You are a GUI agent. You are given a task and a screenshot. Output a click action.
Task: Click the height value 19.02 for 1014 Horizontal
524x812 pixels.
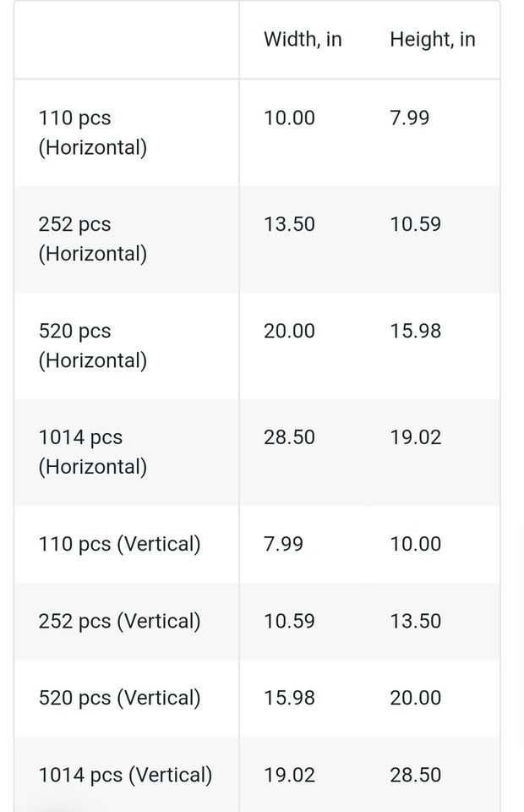click(415, 437)
